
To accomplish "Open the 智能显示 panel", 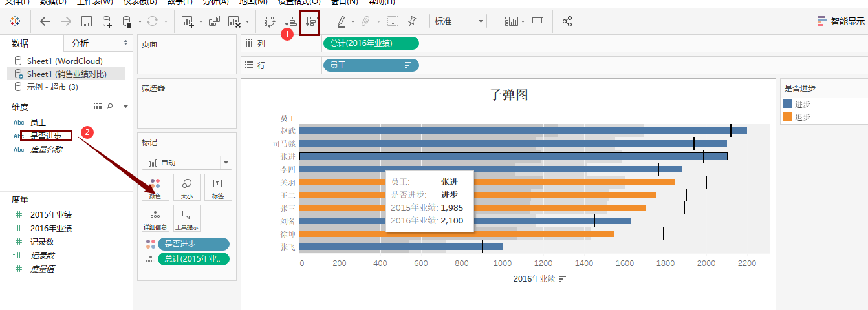I will [x=841, y=21].
